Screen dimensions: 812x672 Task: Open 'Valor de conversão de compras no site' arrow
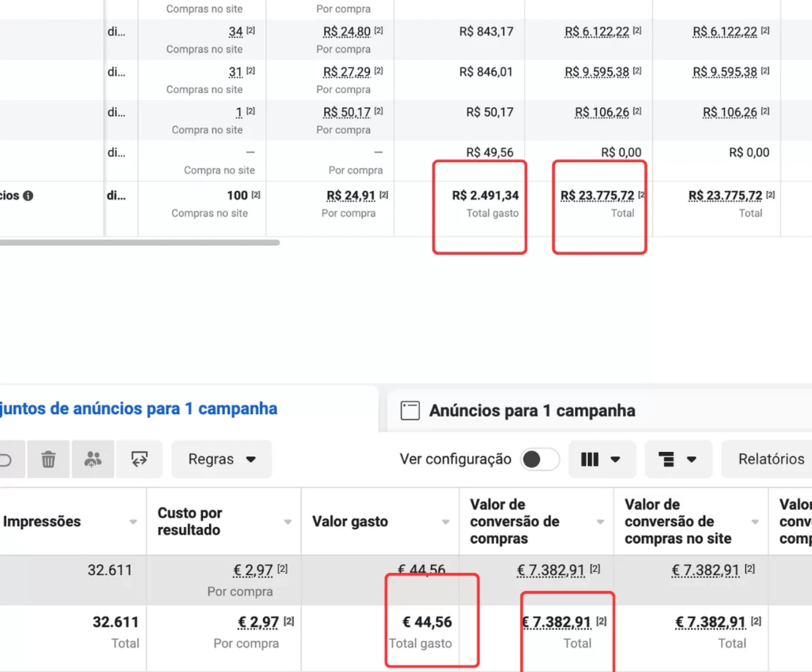755,522
